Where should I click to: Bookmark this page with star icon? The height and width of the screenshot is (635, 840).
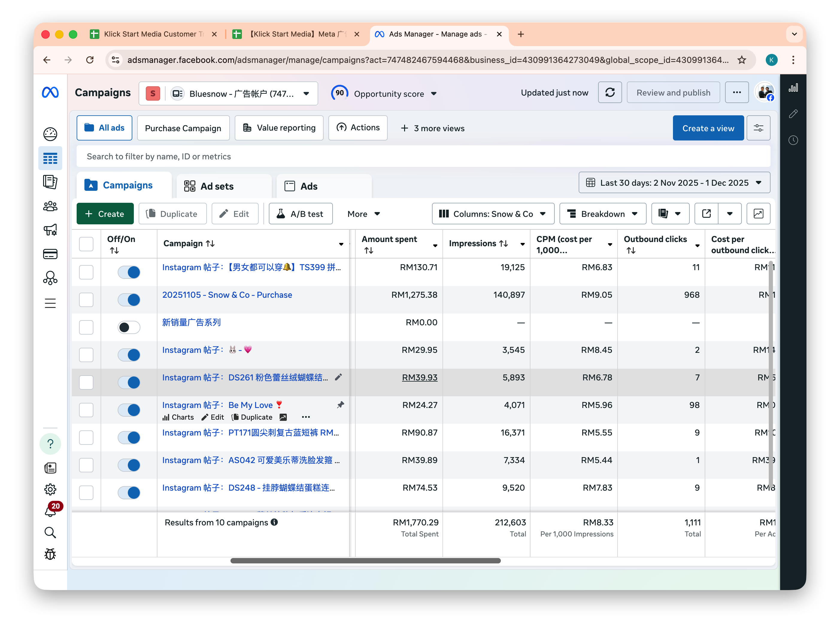[742, 60]
